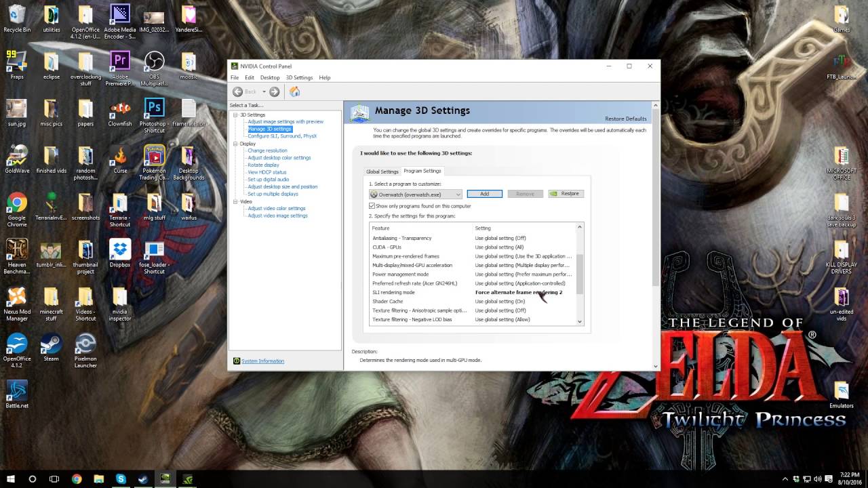Screen dimensions: 868x488
Task: Select Adjust video image settings
Action: [x=277, y=216]
